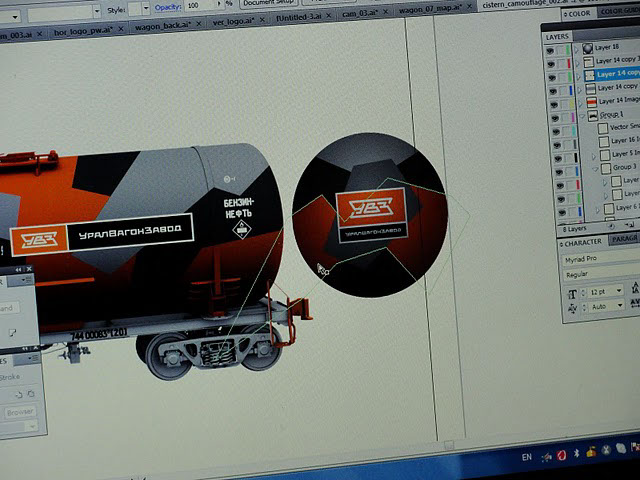Image resolution: width=640 pixels, height=480 pixels.
Task: Collapse left floating panel with double arrows
Action: click(x=18, y=270)
